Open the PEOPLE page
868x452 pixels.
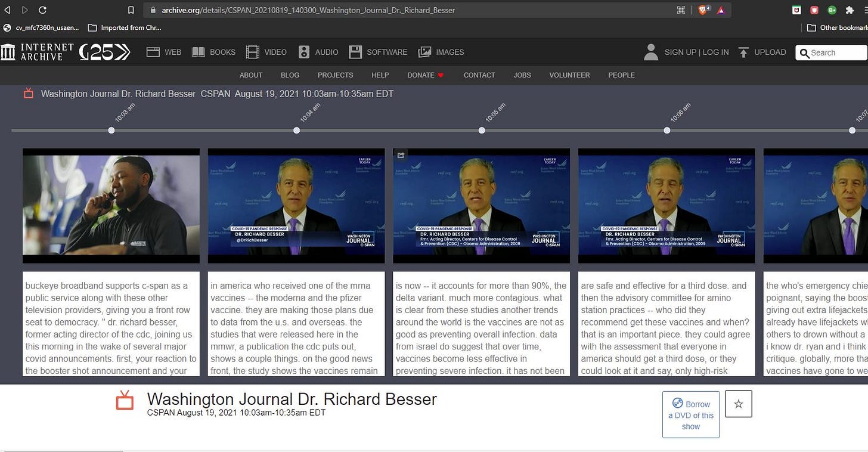click(621, 75)
